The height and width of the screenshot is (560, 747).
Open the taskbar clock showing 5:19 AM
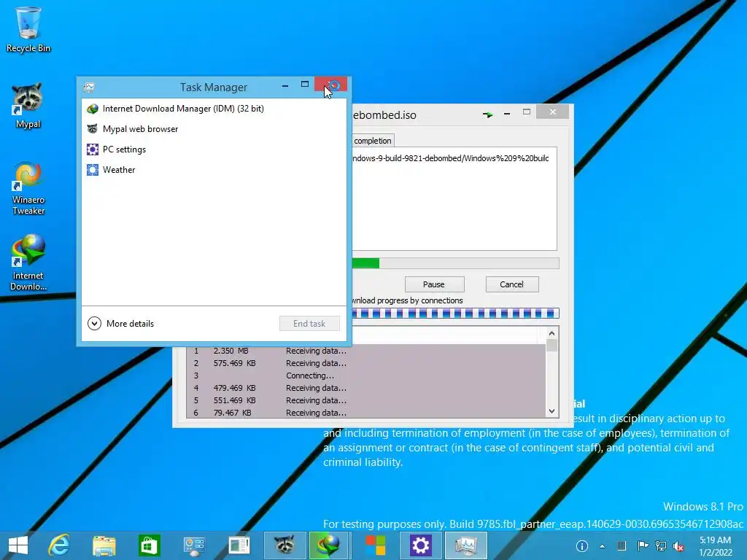[715, 546]
